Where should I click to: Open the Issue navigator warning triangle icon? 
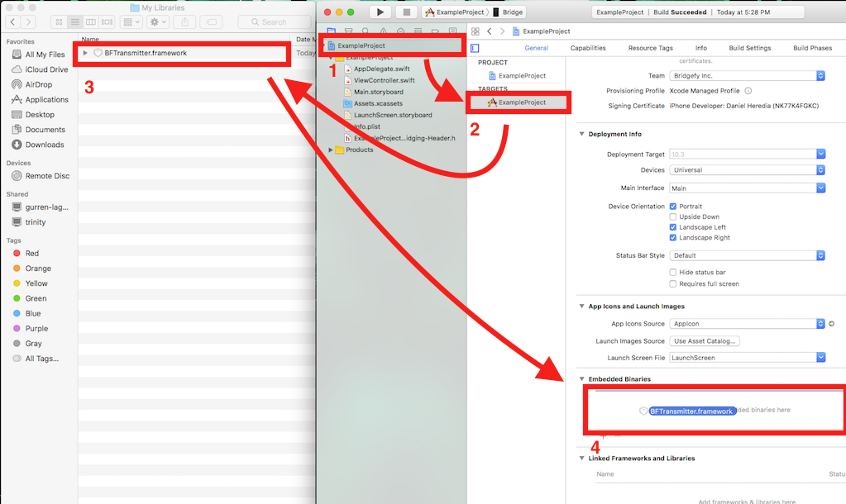tap(383, 31)
